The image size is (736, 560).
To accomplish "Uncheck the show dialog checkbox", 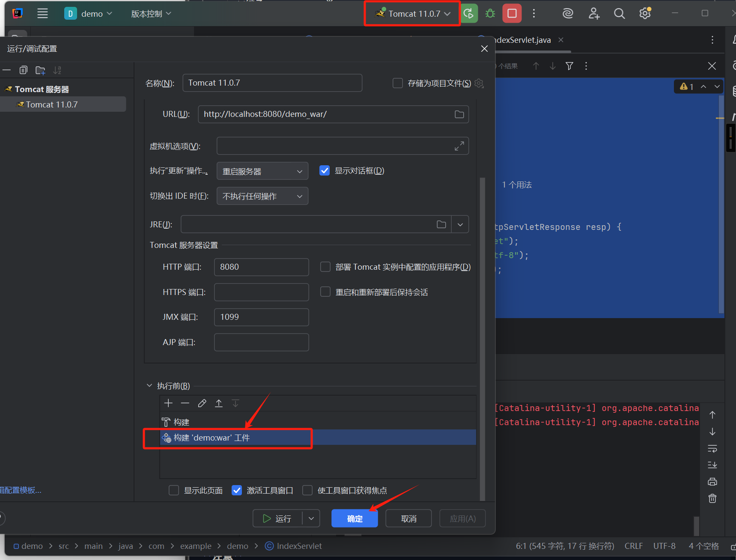I will click(x=325, y=171).
